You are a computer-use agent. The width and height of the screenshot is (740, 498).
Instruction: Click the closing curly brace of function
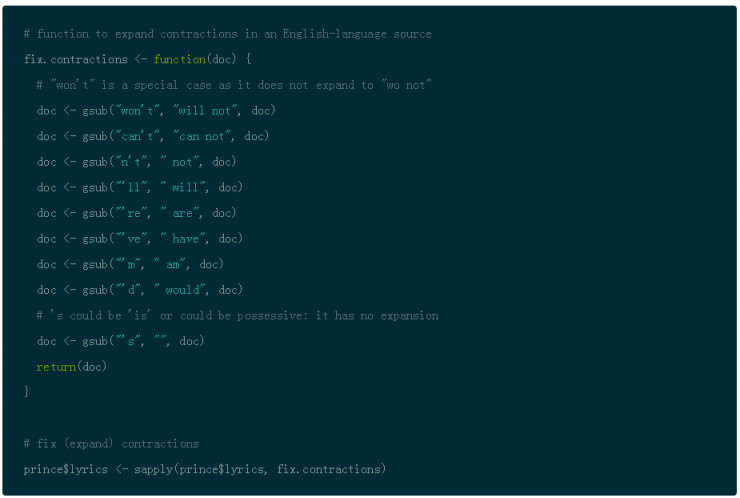pos(27,392)
